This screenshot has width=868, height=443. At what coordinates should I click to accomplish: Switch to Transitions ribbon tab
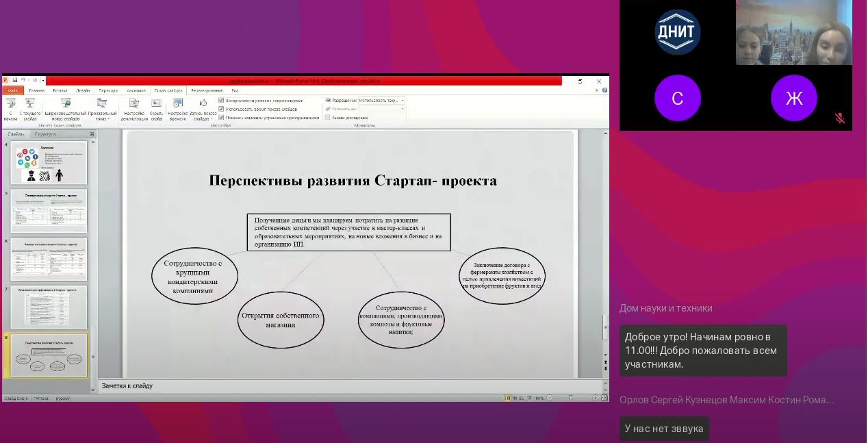point(108,90)
